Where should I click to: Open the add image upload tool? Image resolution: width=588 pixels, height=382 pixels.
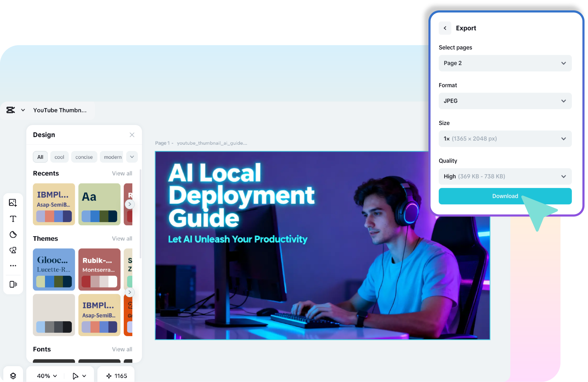coord(13,203)
